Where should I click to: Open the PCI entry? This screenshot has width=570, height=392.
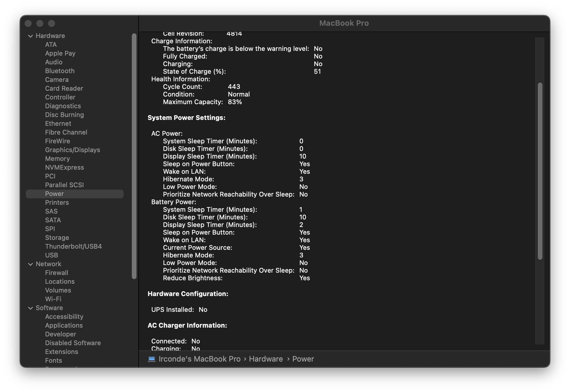pyautogui.click(x=50, y=176)
